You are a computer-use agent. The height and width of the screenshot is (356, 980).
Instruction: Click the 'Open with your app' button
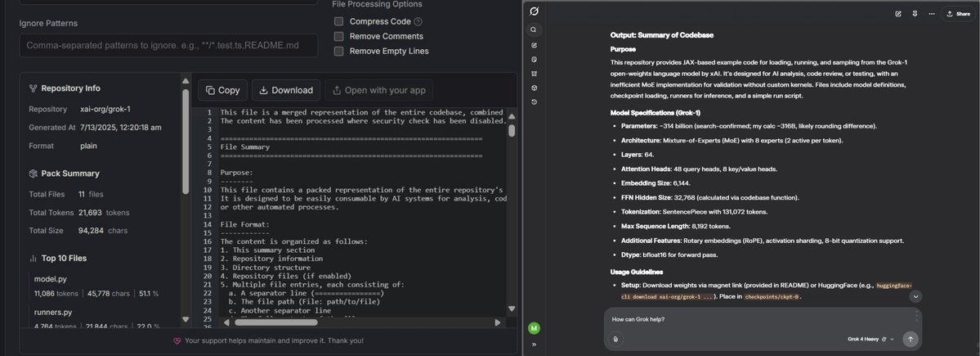pyautogui.click(x=379, y=90)
